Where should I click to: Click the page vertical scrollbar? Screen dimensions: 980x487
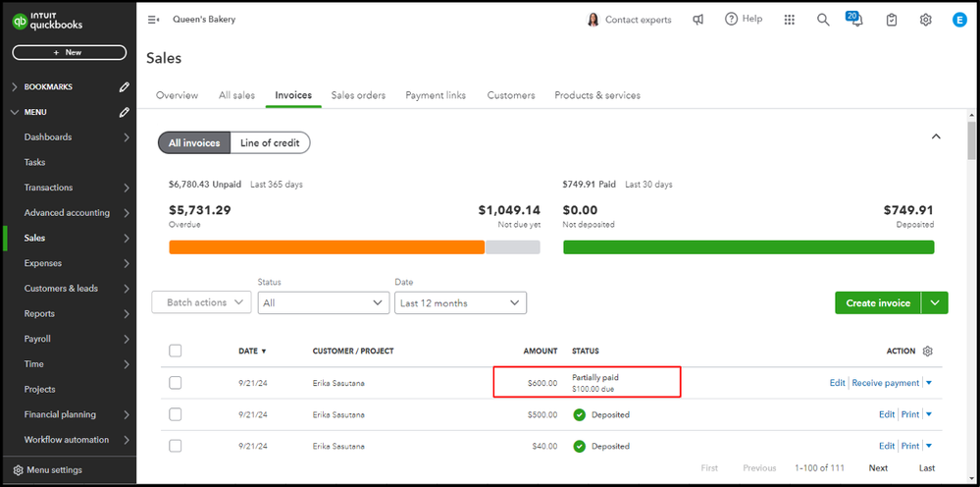(971, 140)
